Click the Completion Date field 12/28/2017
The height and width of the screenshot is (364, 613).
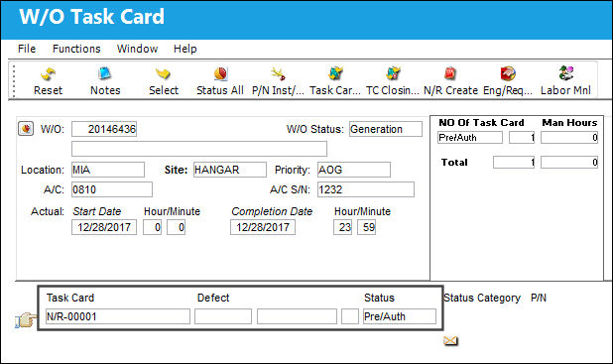click(263, 227)
